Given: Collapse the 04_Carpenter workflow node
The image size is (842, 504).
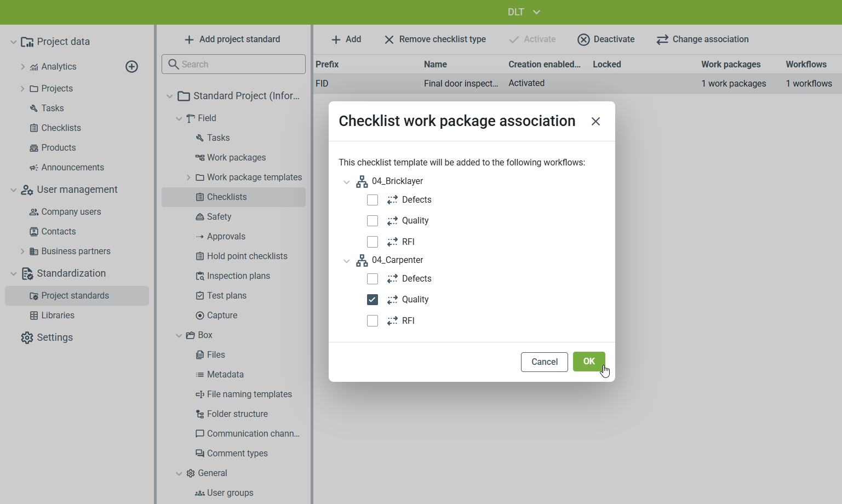Looking at the screenshot, I should 346,261.
